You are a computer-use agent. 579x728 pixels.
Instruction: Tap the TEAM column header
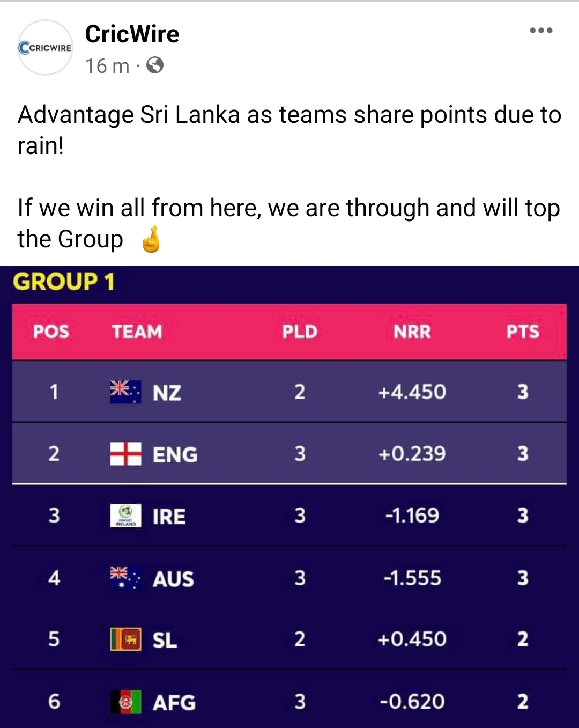137,332
